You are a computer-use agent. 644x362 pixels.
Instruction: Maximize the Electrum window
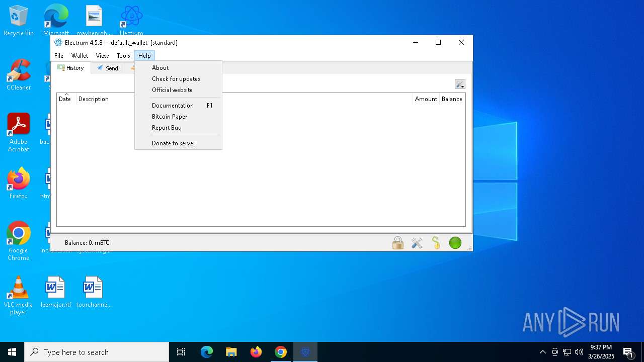click(x=438, y=43)
